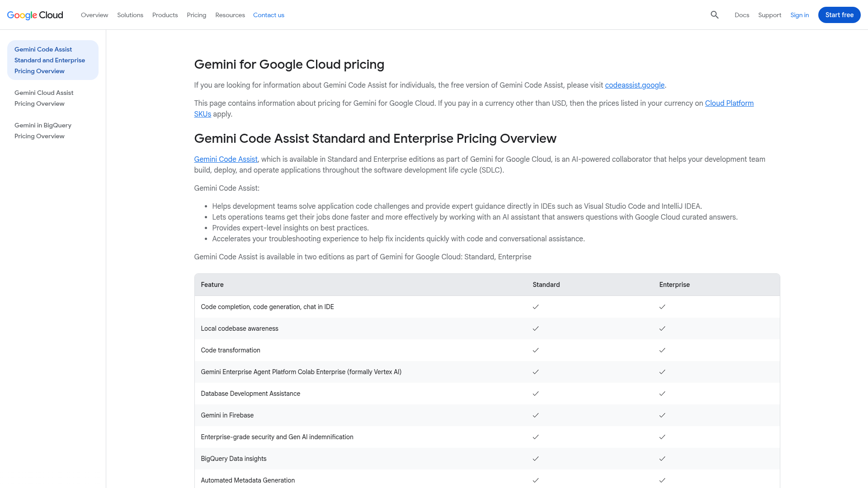Click Standard checkmark for Gemini in Firebase
868x488 pixels.
(x=536, y=415)
